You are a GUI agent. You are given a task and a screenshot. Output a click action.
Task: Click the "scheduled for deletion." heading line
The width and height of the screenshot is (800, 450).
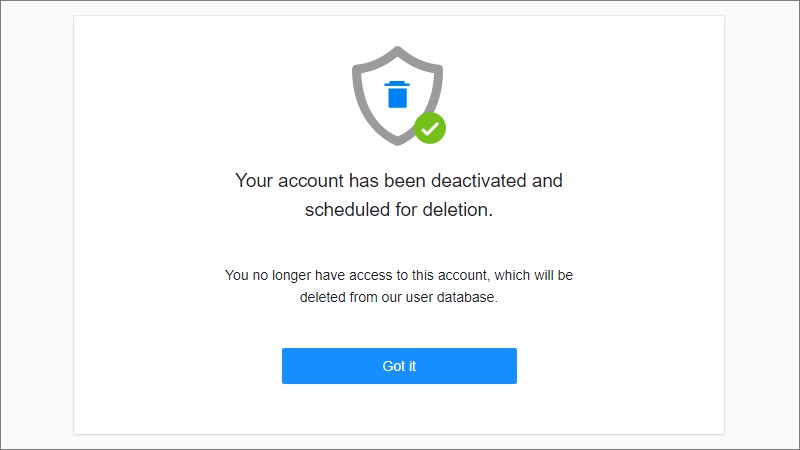point(399,211)
